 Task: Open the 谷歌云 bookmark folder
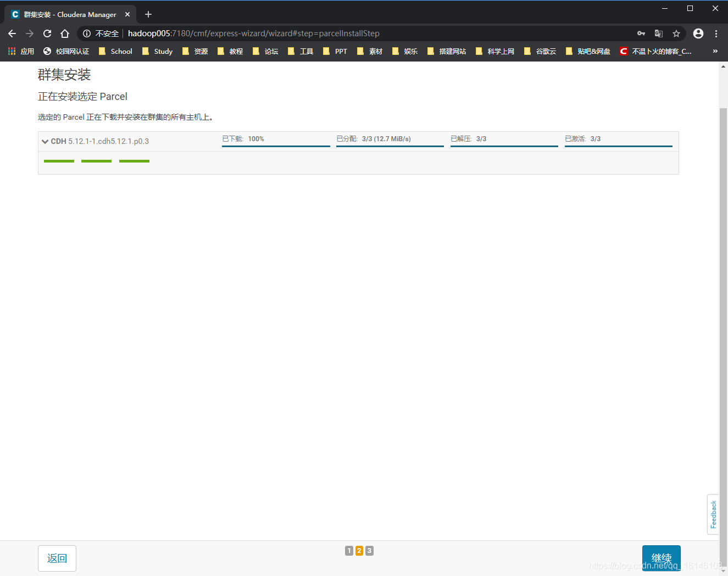540,51
